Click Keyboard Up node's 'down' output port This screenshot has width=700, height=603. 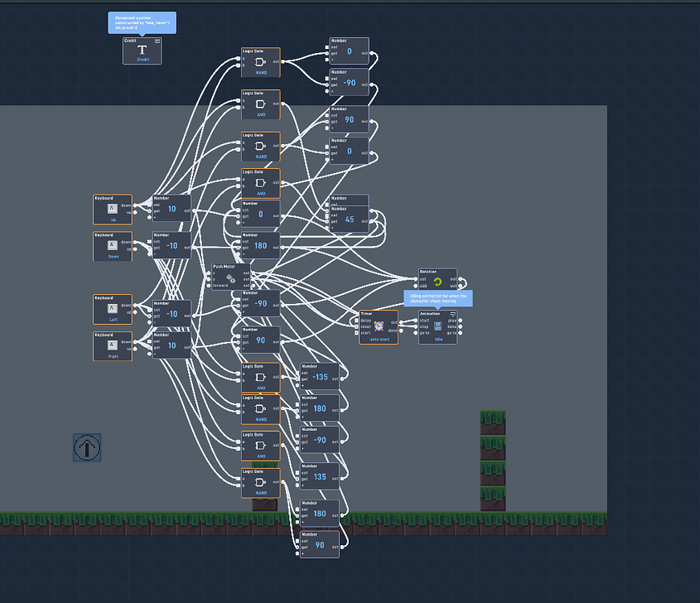point(135,206)
